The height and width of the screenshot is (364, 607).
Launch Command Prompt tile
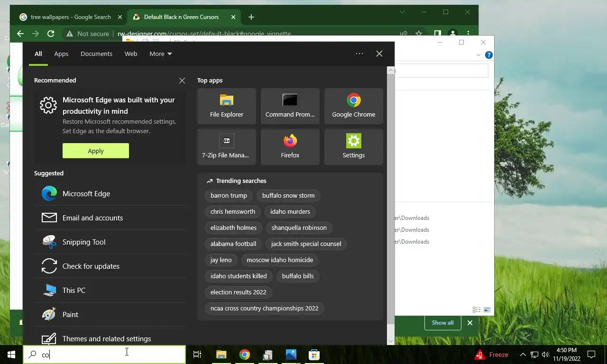point(290,106)
